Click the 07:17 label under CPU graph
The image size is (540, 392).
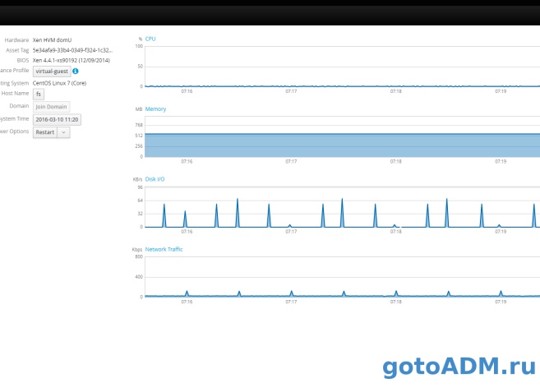(x=291, y=91)
